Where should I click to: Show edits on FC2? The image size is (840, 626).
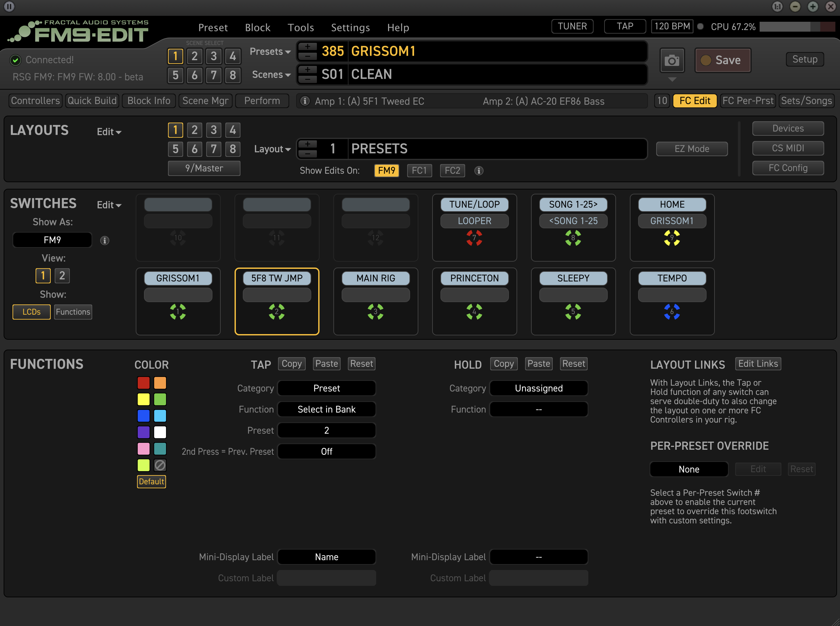[x=452, y=171]
